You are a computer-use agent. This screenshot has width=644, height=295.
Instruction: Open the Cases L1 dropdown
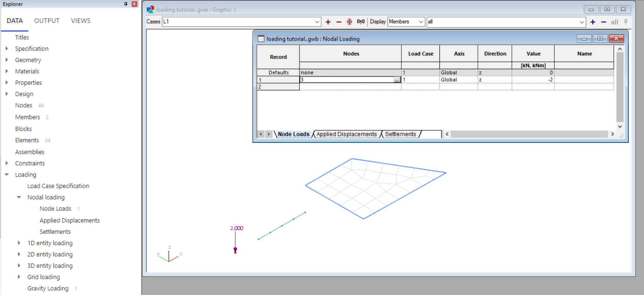pyautogui.click(x=317, y=22)
